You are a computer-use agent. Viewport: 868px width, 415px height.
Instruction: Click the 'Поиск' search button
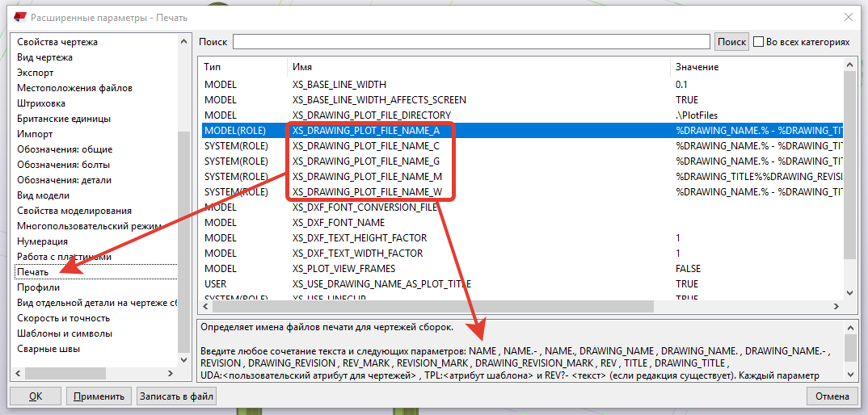731,42
